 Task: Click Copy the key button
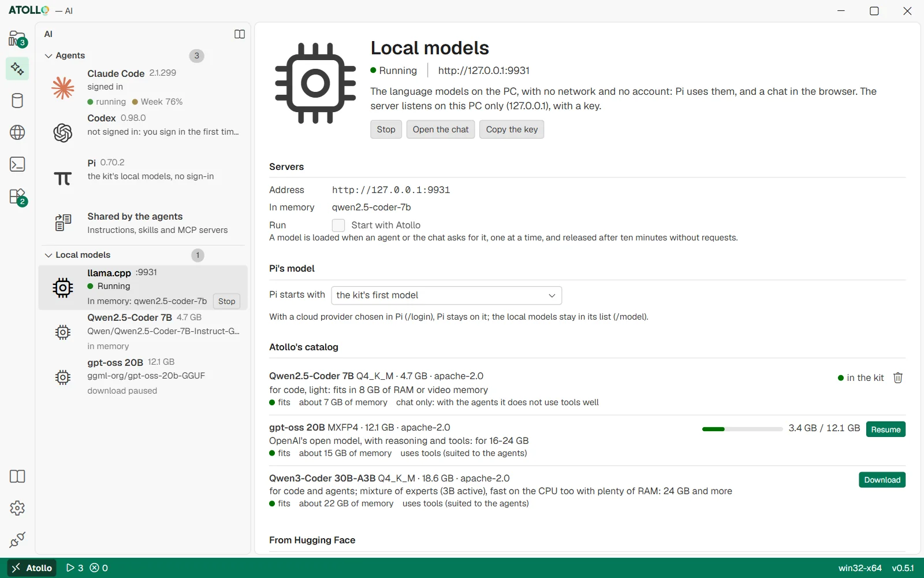tap(512, 129)
